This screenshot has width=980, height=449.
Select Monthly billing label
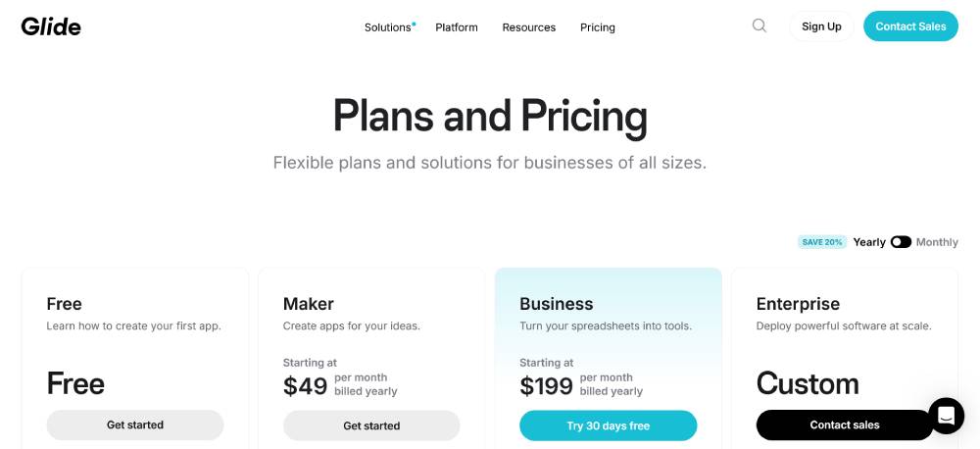pyautogui.click(x=937, y=242)
